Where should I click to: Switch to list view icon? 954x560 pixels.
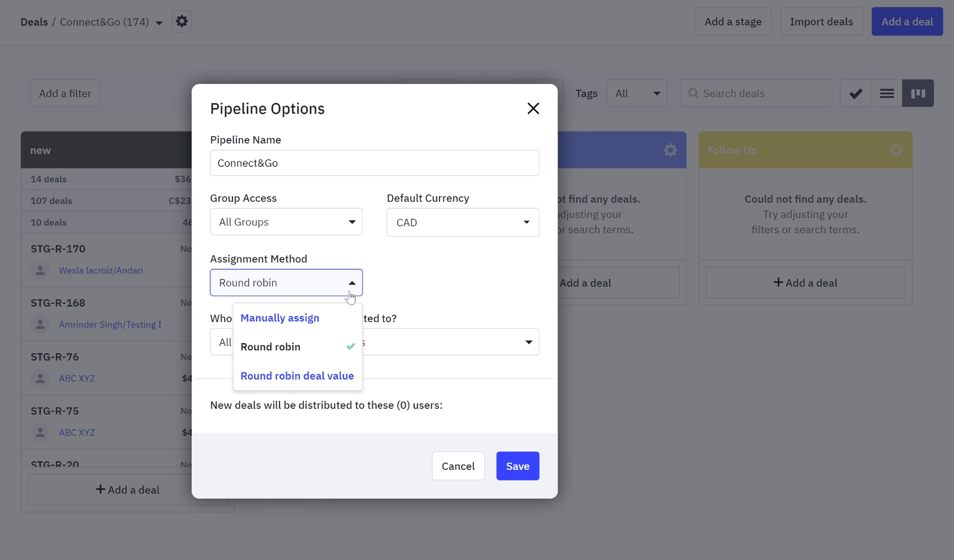pos(887,94)
